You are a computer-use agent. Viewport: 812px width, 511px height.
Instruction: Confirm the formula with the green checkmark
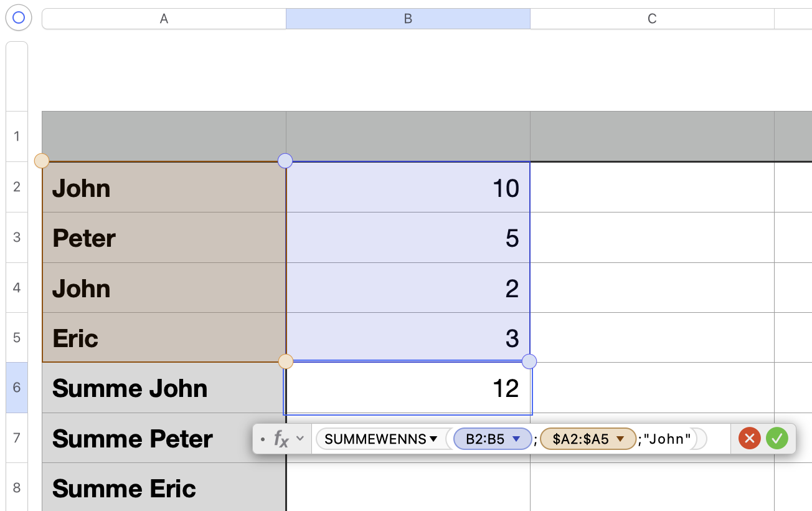click(777, 439)
